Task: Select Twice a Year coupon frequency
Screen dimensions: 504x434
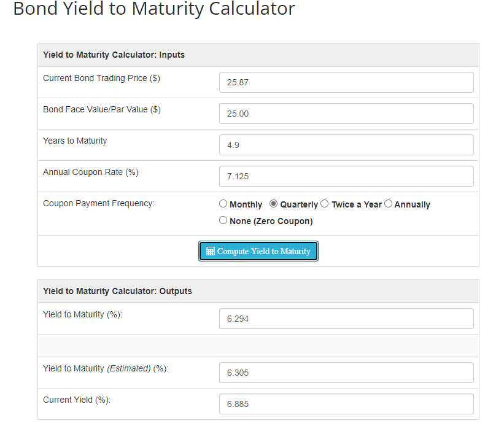Action: [325, 204]
